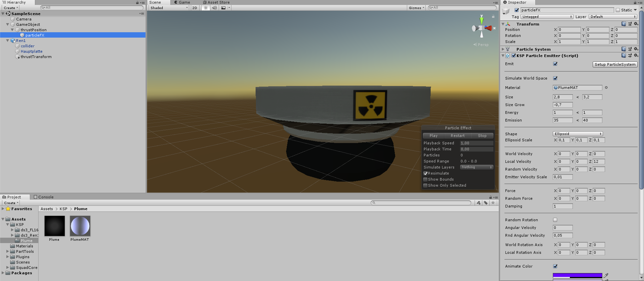Switch to the Game tab
The width and height of the screenshot is (644, 281).
click(182, 2)
